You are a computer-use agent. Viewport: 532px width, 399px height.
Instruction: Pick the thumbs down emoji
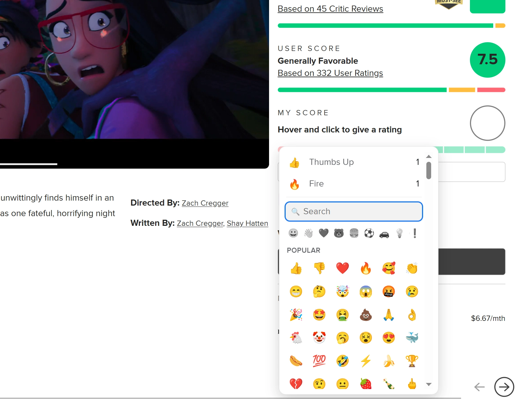pyautogui.click(x=319, y=268)
